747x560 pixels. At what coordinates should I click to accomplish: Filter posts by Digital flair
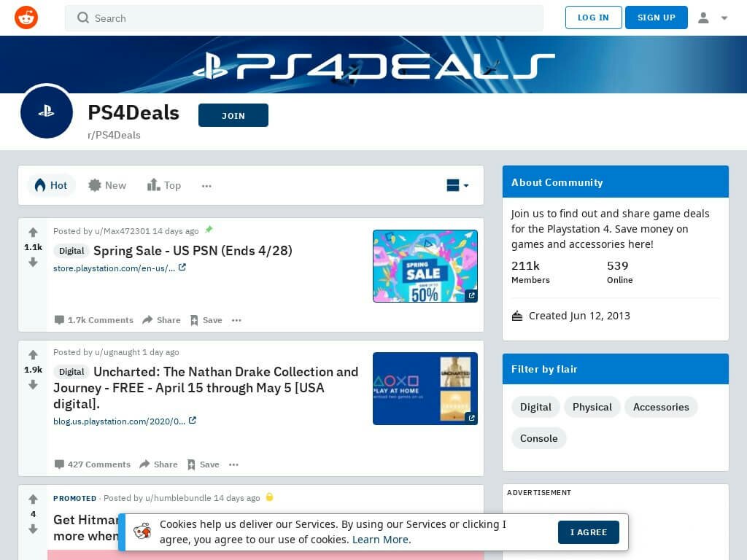[x=535, y=407]
